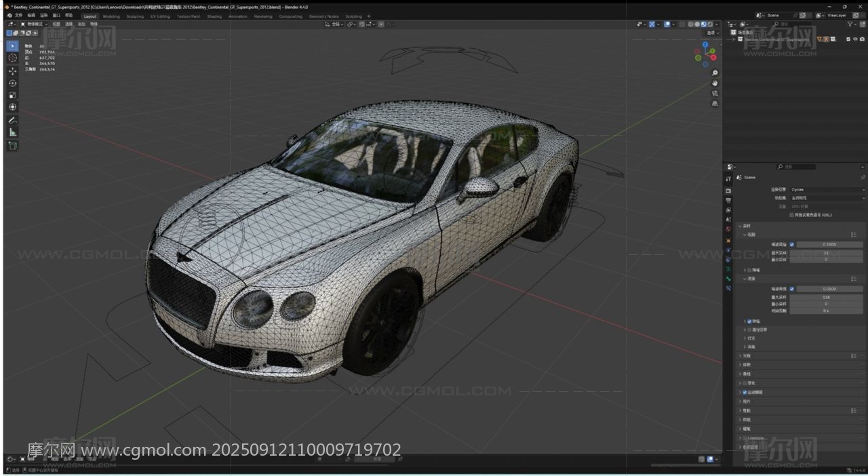Click the blue Z axis on gizmo
868x476 pixels.
pyautogui.click(x=705, y=45)
